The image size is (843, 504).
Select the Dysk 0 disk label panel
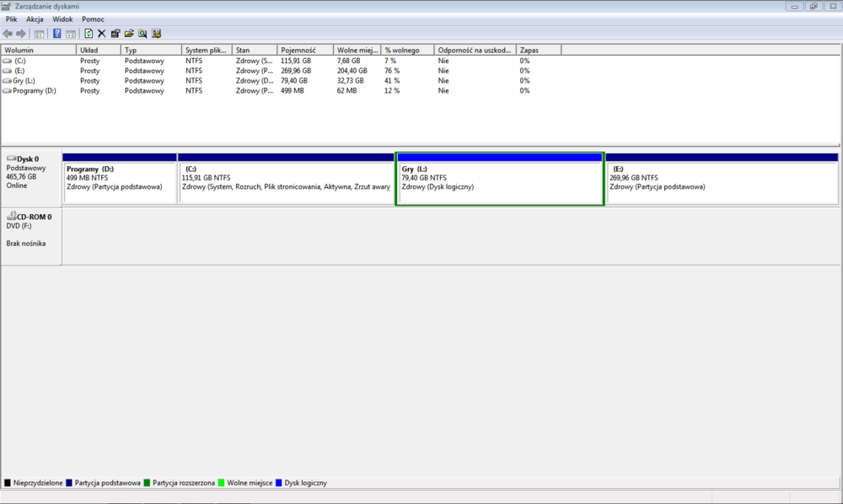(31, 178)
